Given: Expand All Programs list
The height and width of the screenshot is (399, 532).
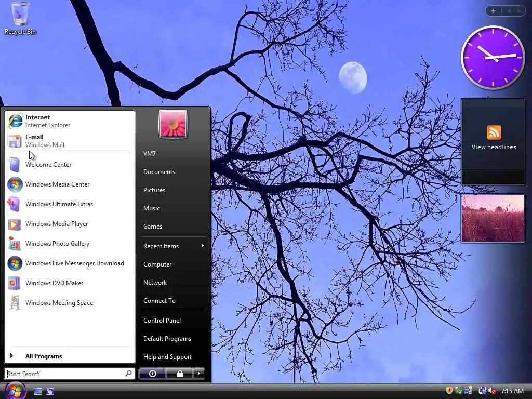Looking at the screenshot, I should click(69, 356).
